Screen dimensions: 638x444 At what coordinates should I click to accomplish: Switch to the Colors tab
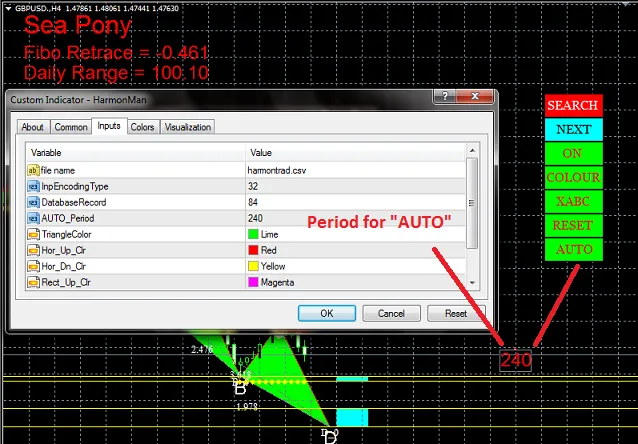pyautogui.click(x=142, y=127)
